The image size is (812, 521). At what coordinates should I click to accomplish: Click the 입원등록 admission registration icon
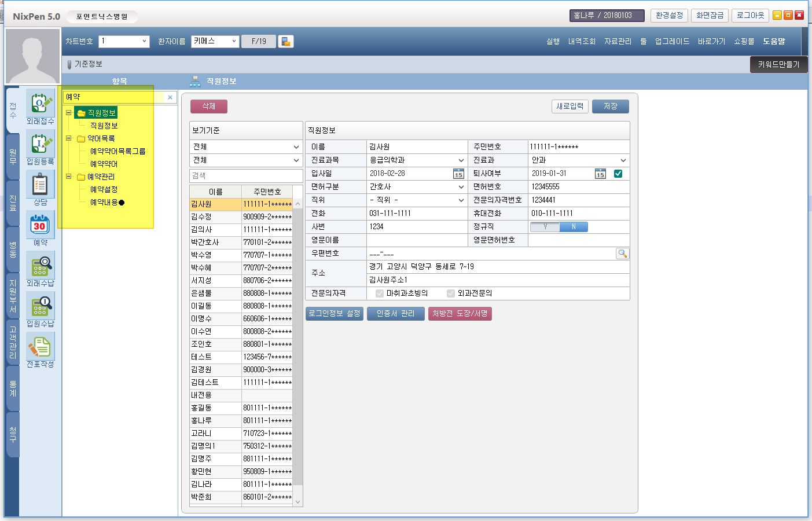coord(40,144)
